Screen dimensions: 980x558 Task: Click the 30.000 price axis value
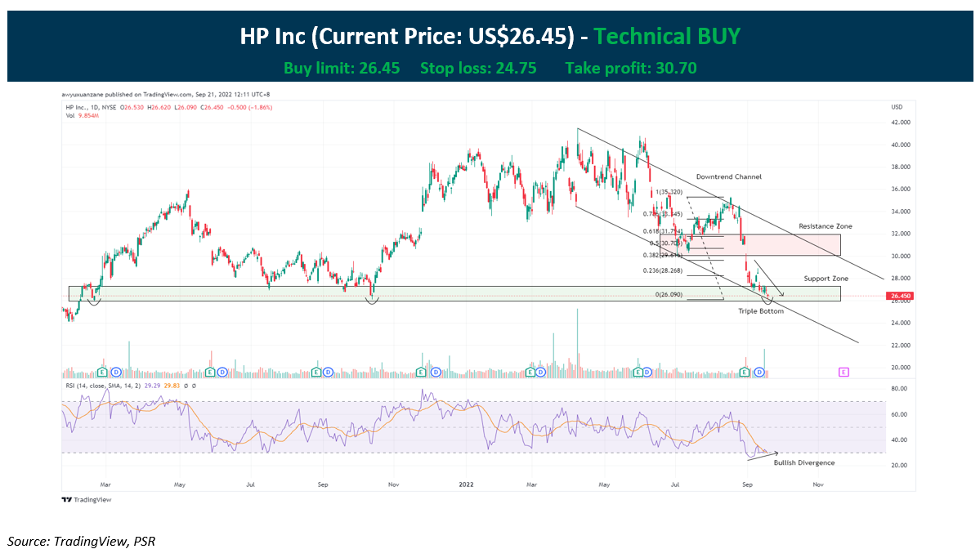(901, 257)
